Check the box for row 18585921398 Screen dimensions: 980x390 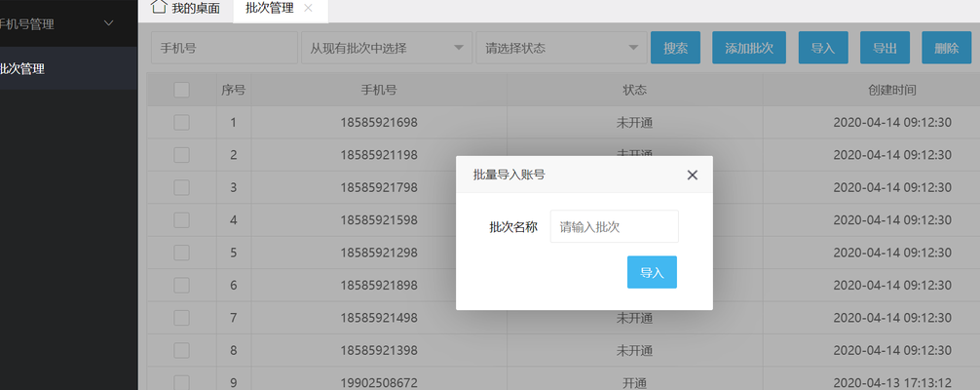click(x=181, y=351)
